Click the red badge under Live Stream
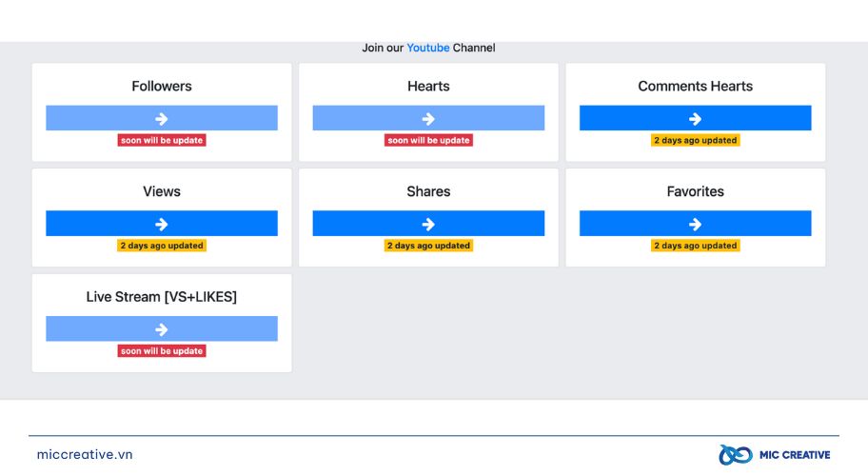This screenshot has width=868, height=476. coord(162,351)
